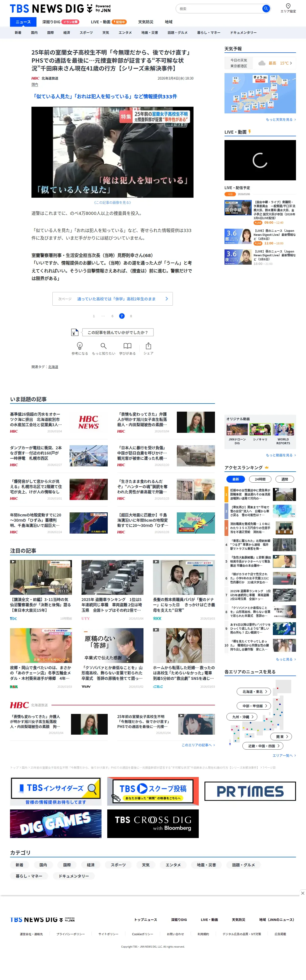Click the 学びがある open book icon
This screenshot has width=306, height=980.
tap(127, 345)
